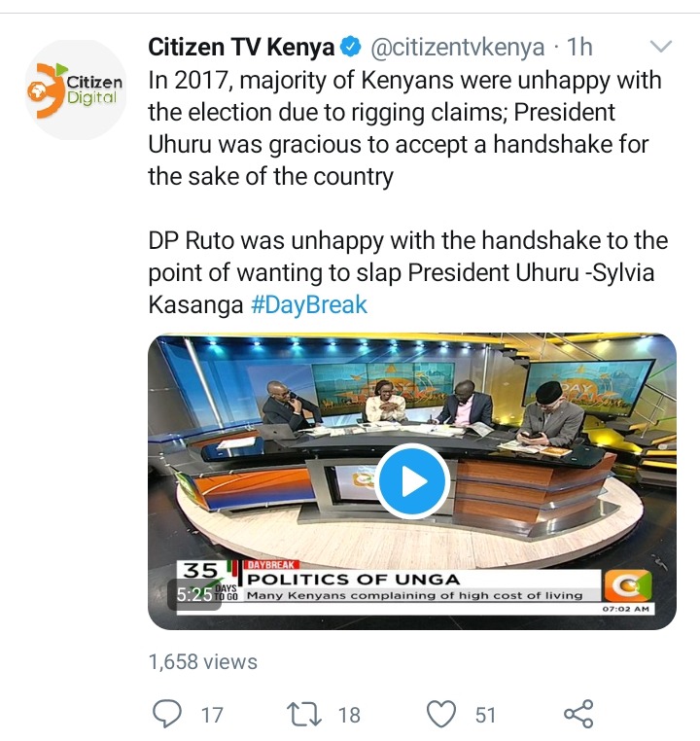Viewport: 700px width, 741px height.
Task: Click the blue verified badge
Action: click(350, 48)
